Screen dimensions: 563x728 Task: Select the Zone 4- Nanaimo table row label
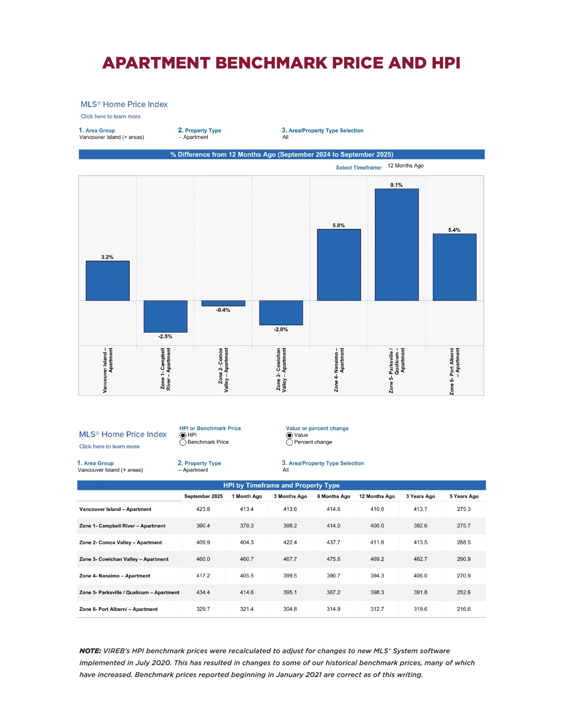tap(115, 576)
